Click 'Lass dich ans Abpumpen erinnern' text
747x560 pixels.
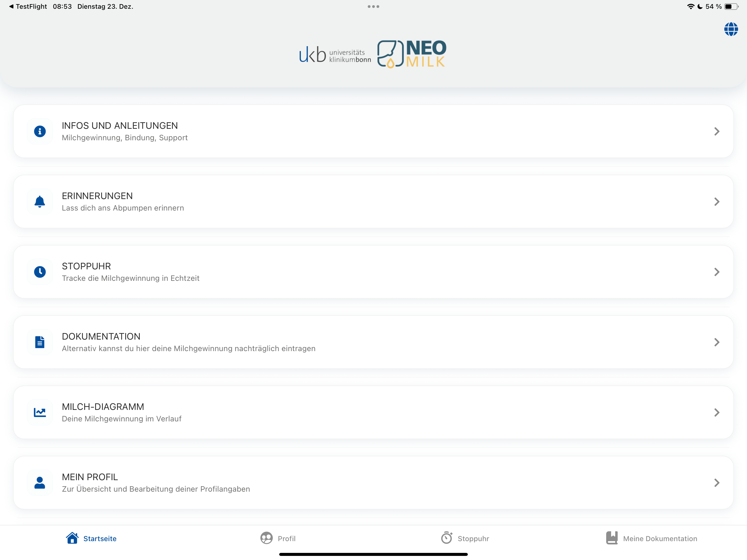pos(123,208)
